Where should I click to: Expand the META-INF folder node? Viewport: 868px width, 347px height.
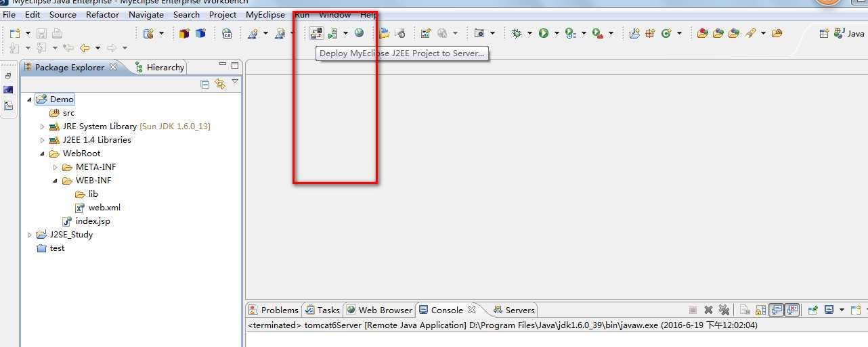tap(55, 167)
